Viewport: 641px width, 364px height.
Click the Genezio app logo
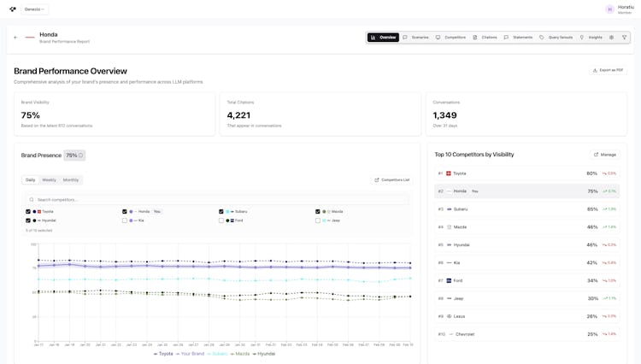pos(13,9)
